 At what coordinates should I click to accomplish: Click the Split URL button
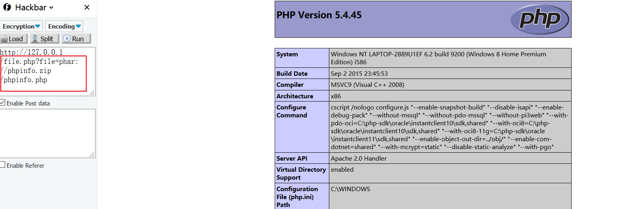click(x=44, y=38)
